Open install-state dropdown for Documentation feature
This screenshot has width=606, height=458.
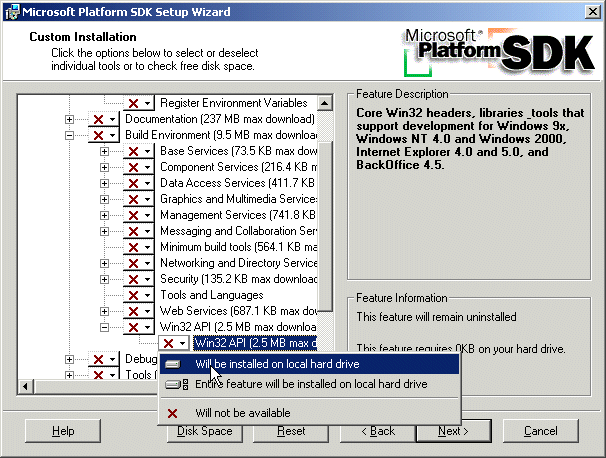(104, 119)
